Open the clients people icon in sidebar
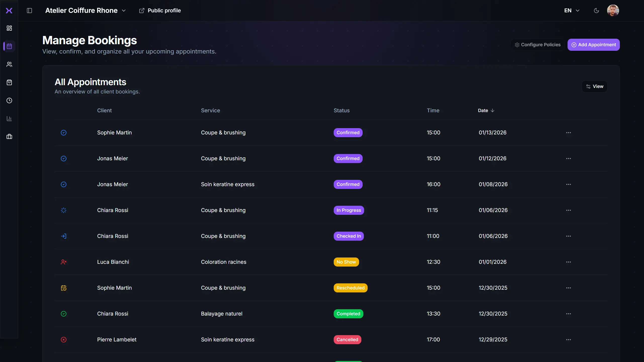644x362 pixels. (x=9, y=64)
